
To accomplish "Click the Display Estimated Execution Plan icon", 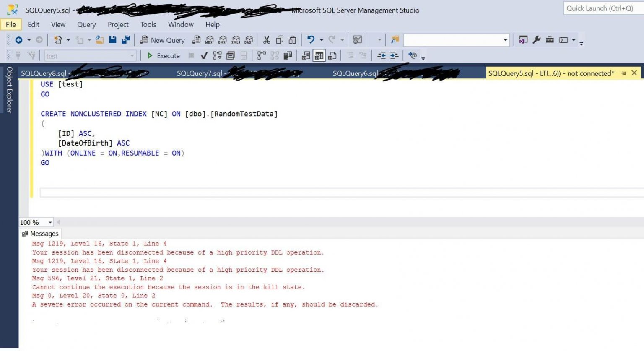I will 217,56.
